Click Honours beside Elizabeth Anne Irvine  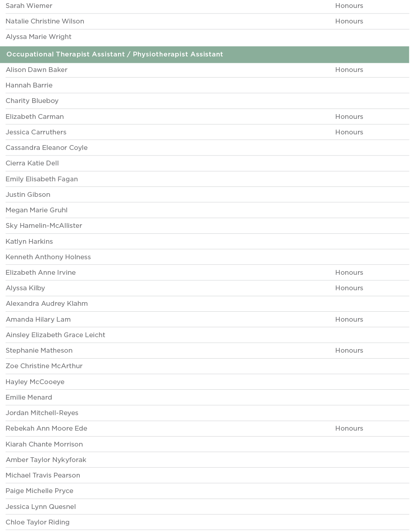tap(349, 273)
